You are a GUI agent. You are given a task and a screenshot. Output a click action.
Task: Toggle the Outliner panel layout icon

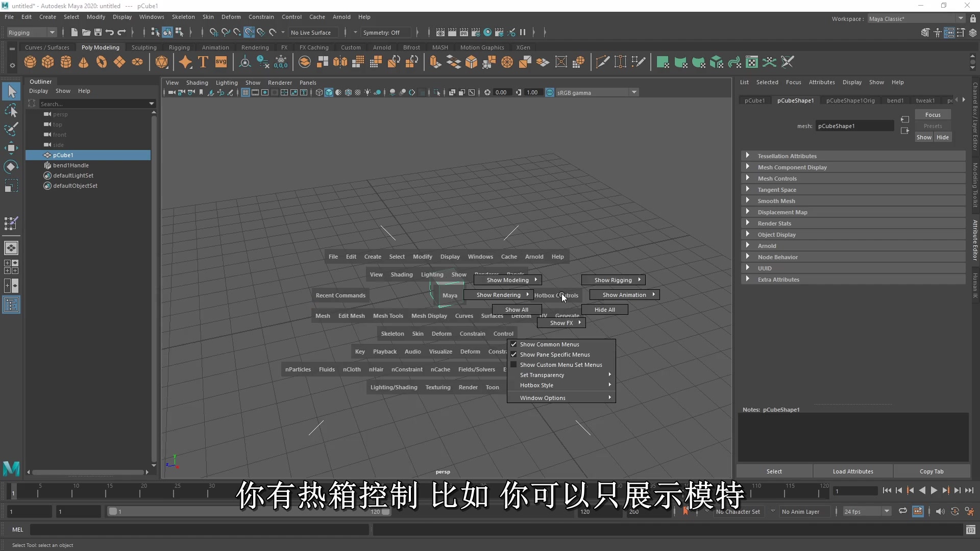[x=11, y=305]
